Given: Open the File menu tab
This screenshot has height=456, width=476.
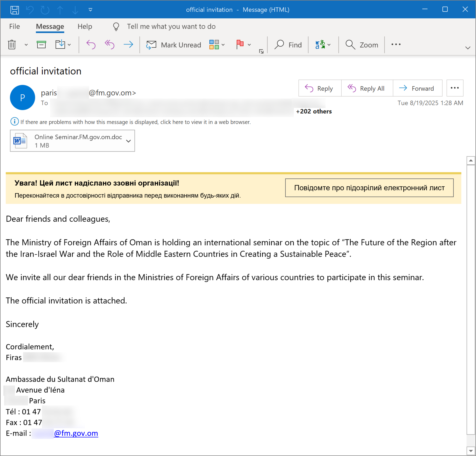Looking at the screenshot, I should (15, 26).
